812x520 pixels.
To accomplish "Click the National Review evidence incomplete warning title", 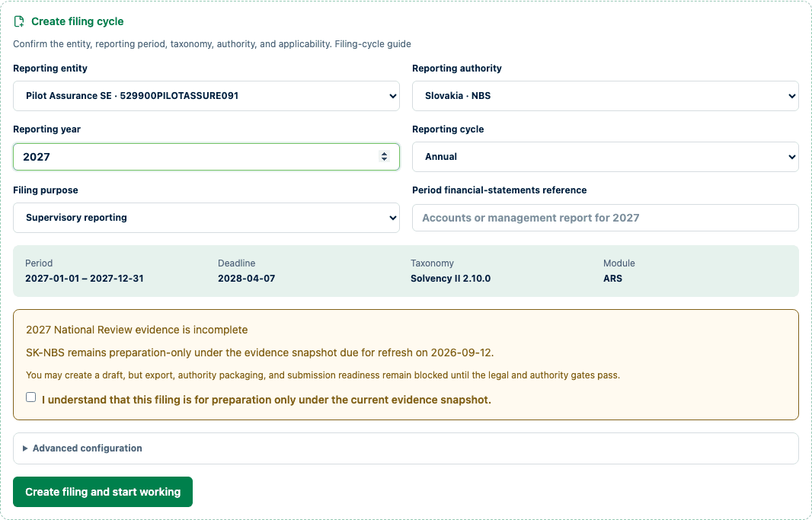I will (x=136, y=330).
